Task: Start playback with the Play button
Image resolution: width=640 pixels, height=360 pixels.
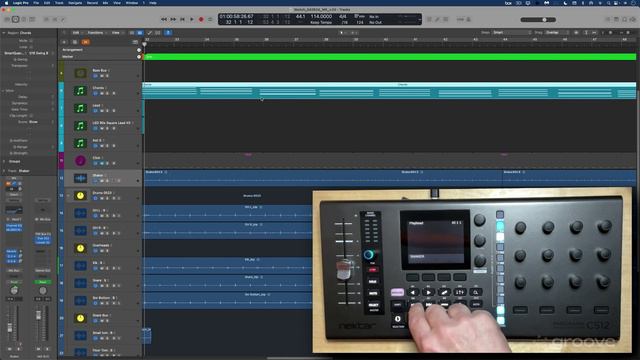Action: [192, 19]
